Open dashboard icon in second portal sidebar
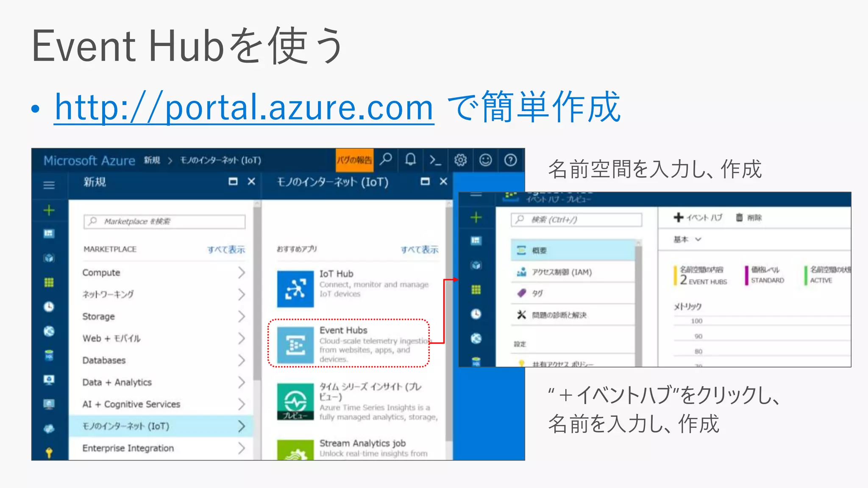This screenshot has width=868, height=488. 476,241
